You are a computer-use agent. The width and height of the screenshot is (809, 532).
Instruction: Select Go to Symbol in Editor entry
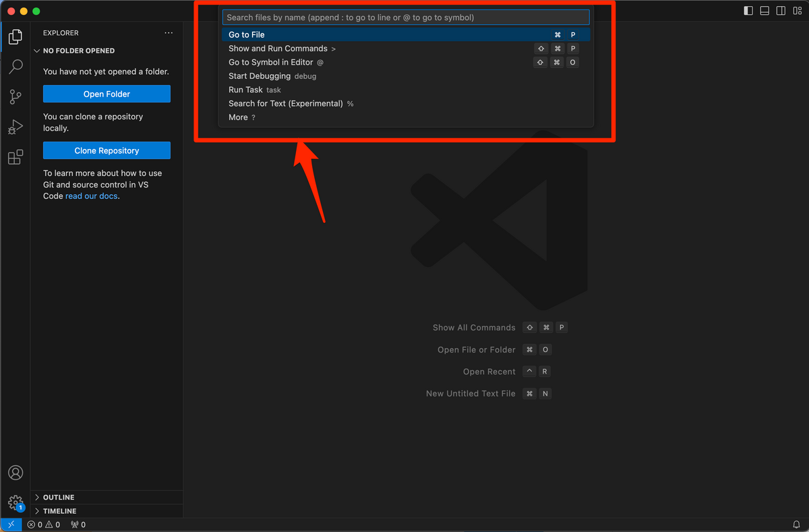406,63
